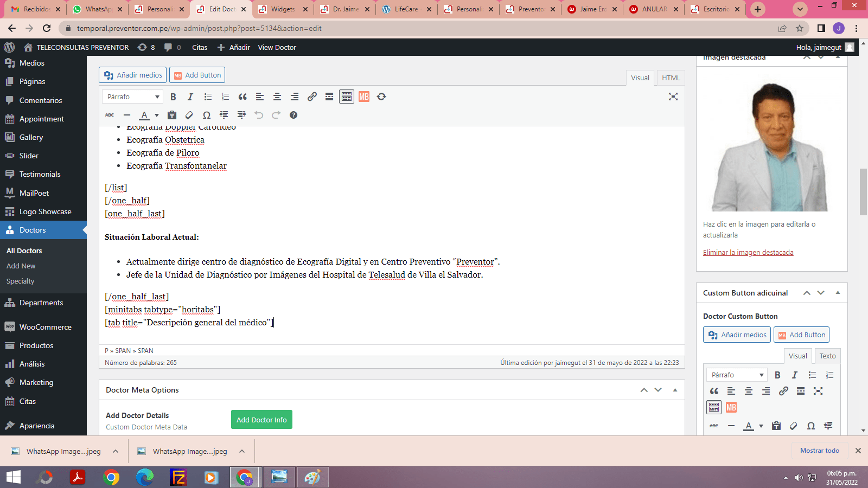This screenshot has height=488, width=868.
Task: Move Doctor Meta Options box up
Action: pyautogui.click(x=644, y=390)
